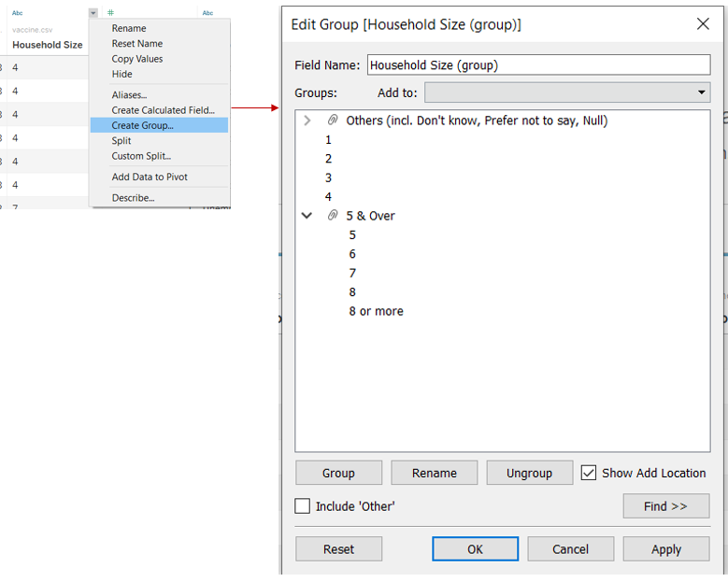Expand the Others group chevron

[307, 121]
